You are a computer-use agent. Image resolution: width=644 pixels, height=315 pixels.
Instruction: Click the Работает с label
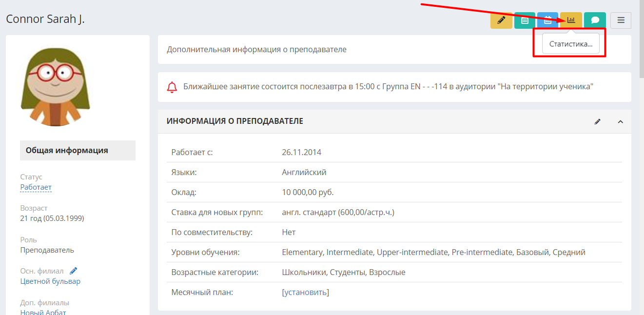tap(192, 152)
